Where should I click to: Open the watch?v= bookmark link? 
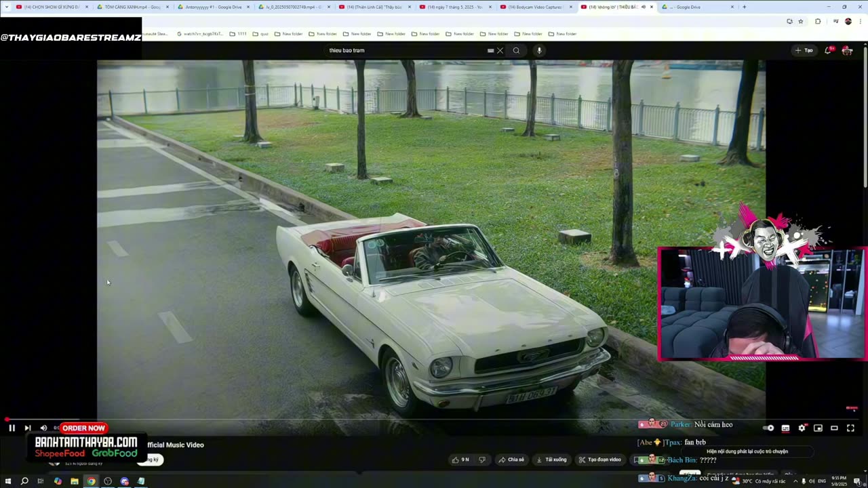[199, 34]
